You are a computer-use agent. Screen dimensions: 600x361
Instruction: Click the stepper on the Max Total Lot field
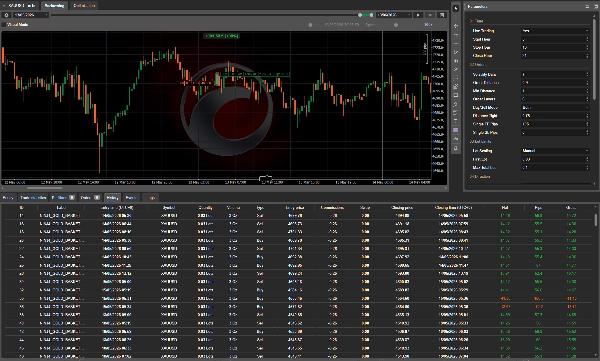(x=587, y=167)
